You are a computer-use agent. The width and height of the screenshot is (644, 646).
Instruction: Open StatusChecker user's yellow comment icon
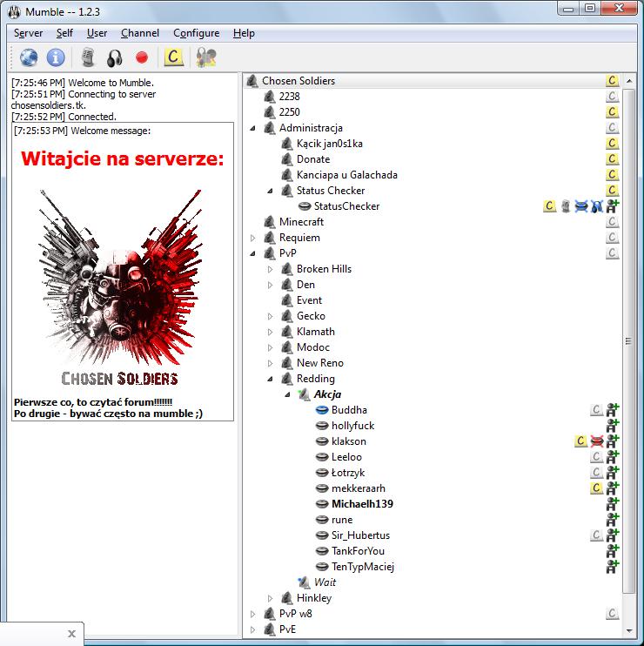tap(550, 205)
